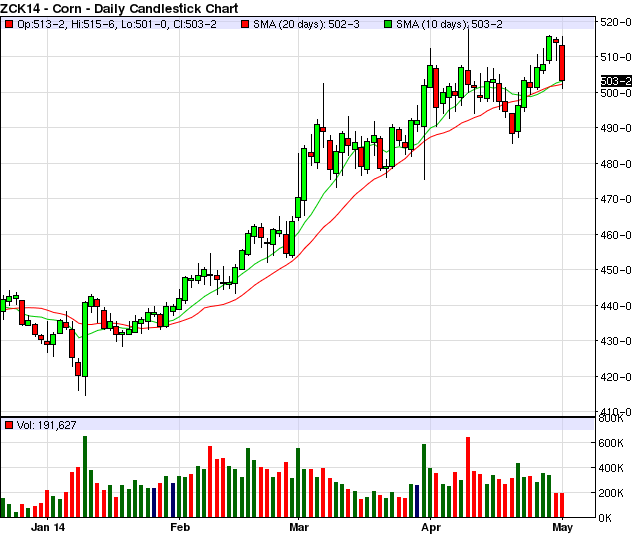Click the 460-0 price axis label

(616, 235)
